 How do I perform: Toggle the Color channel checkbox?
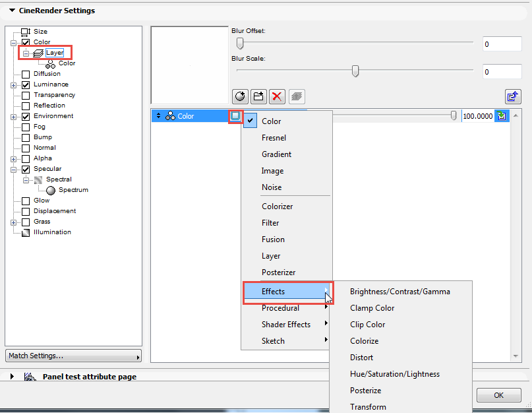coord(26,42)
